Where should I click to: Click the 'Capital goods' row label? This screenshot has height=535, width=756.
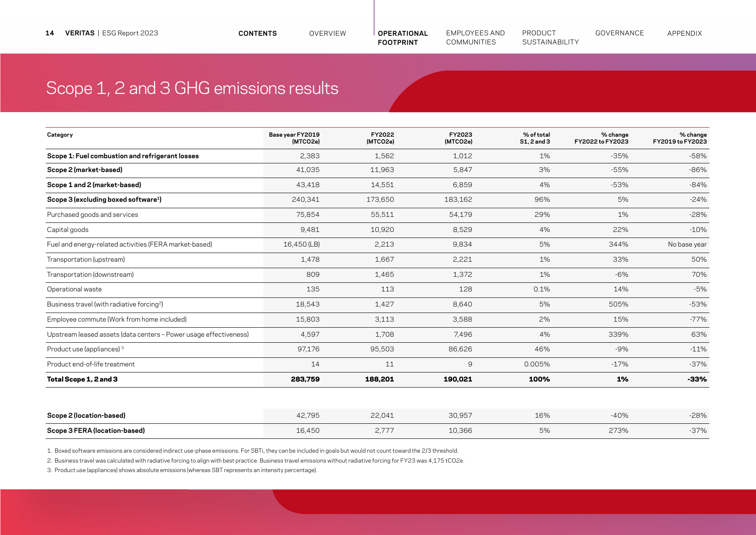pyautogui.click(x=68, y=230)
